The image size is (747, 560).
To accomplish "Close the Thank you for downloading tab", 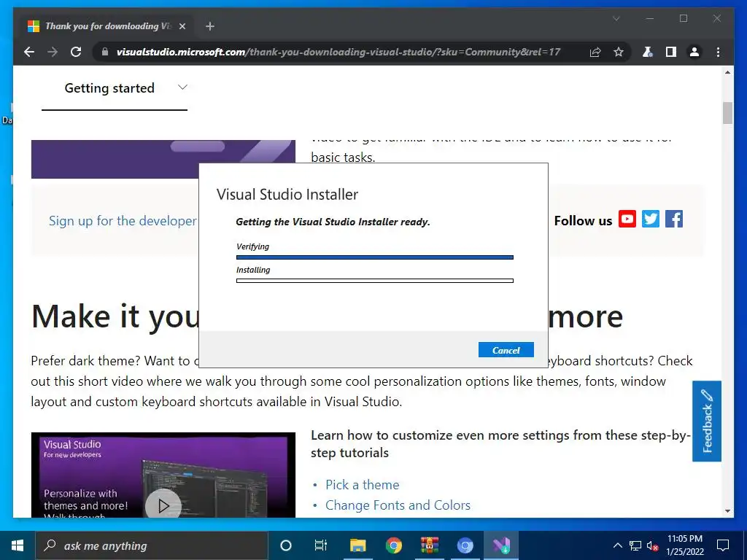I will click(x=182, y=26).
